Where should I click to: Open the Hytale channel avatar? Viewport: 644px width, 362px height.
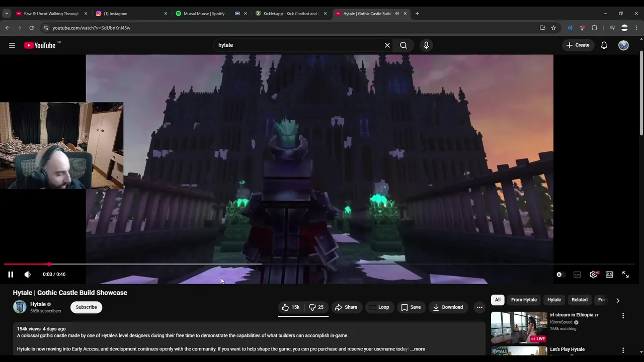(20, 307)
